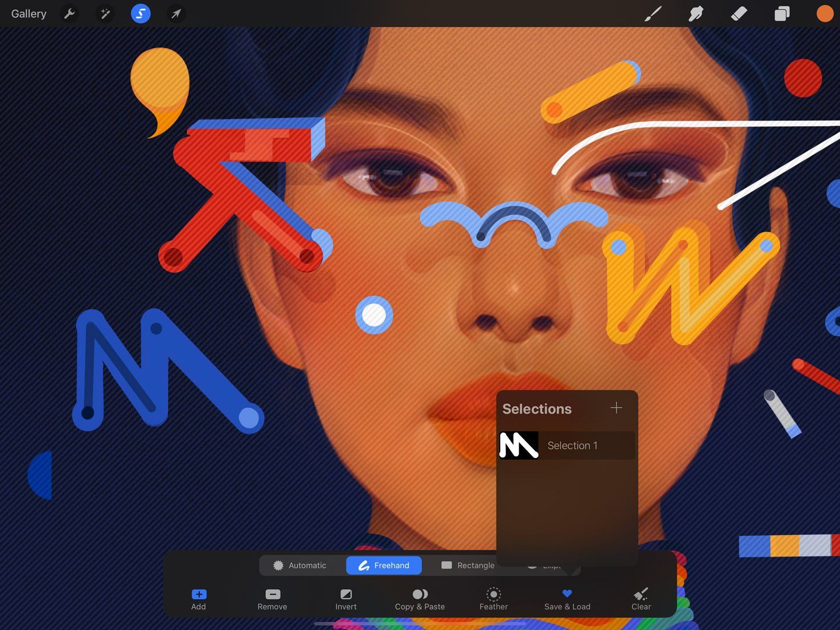Select the Smudge tool

coord(695,13)
